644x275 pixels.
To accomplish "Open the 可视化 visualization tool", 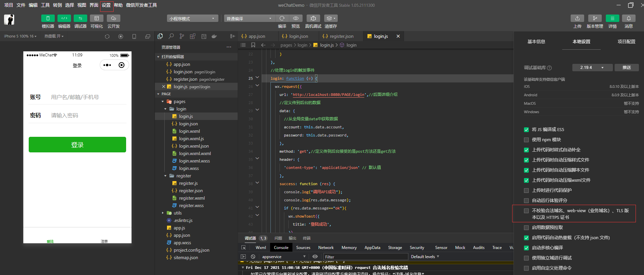I will click(x=96, y=18).
